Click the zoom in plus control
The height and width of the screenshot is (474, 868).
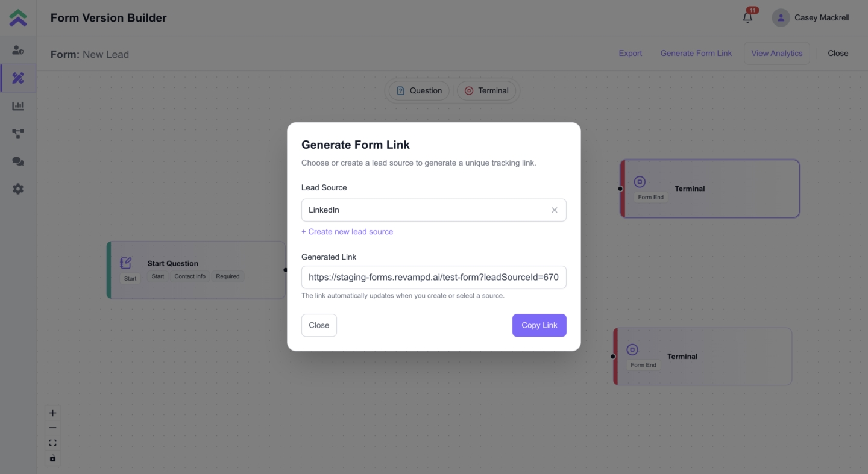click(x=52, y=413)
